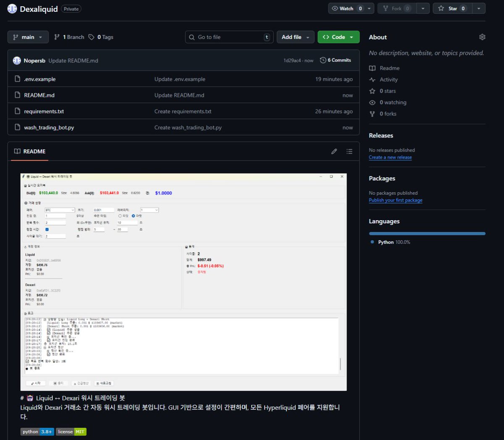The image size is (504, 440).
Task: Click Create a new release
Action: coord(390,157)
